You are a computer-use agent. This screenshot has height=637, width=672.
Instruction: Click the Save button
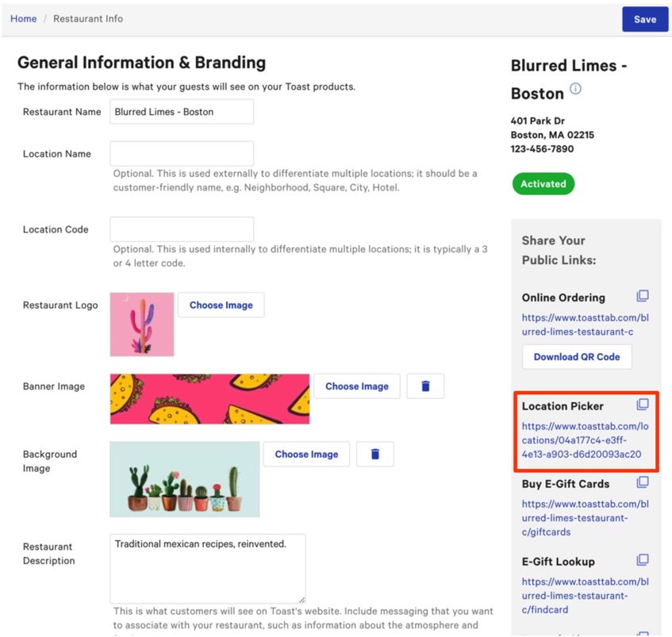[644, 19]
